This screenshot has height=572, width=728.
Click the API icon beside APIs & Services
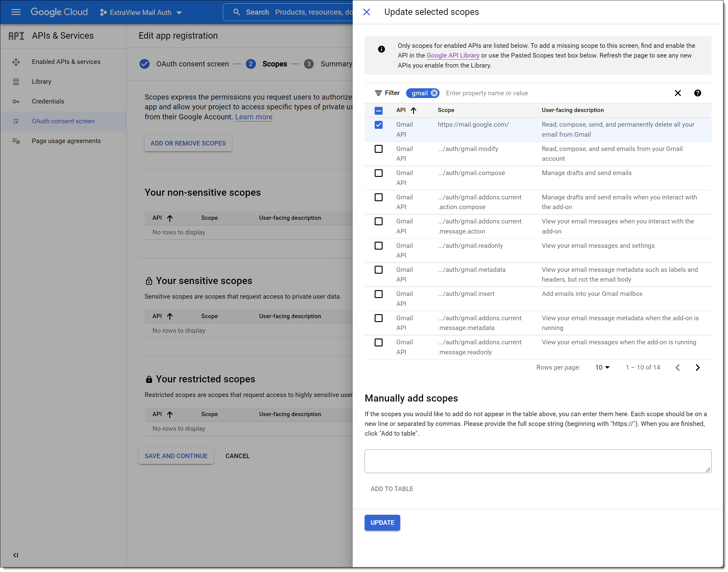(16, 36)
